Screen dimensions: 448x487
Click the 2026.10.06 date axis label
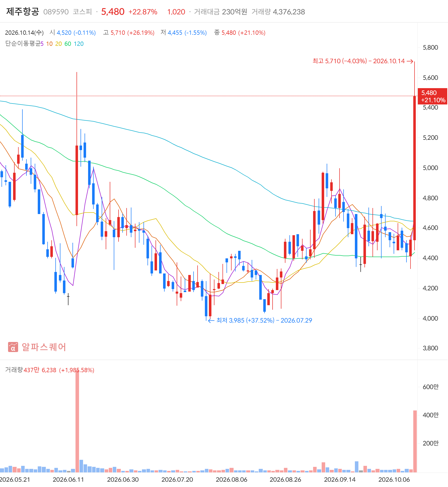tap(394, 480)
